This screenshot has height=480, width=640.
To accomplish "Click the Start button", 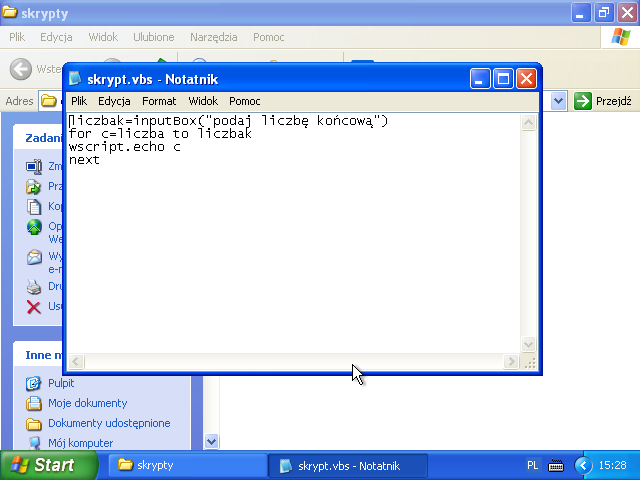I will click(48, 465).
